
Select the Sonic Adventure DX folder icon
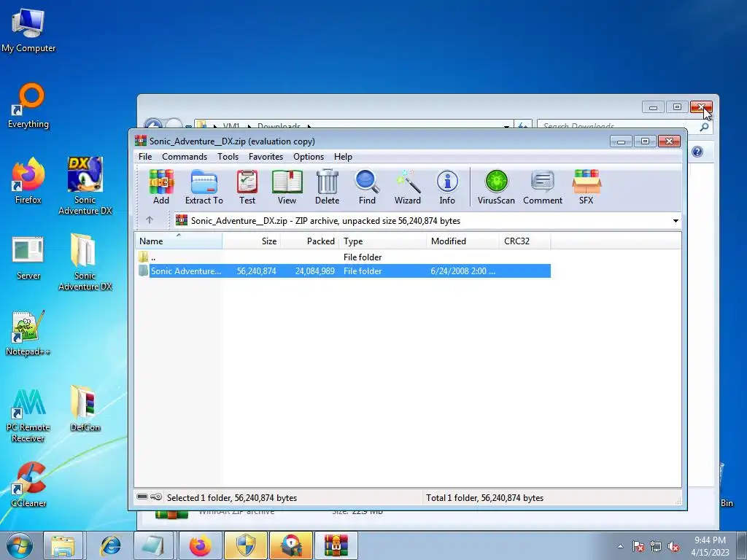pos(85,261)
